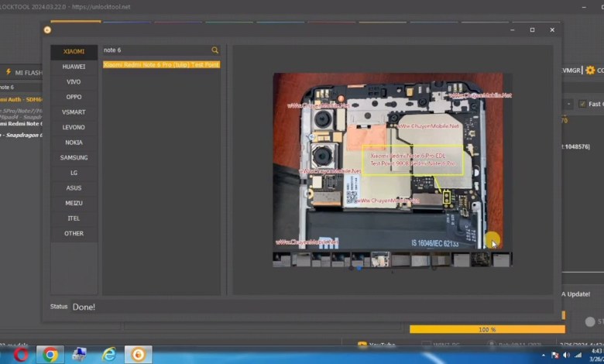Minimize the test point dialog

(x=513, y=29)
